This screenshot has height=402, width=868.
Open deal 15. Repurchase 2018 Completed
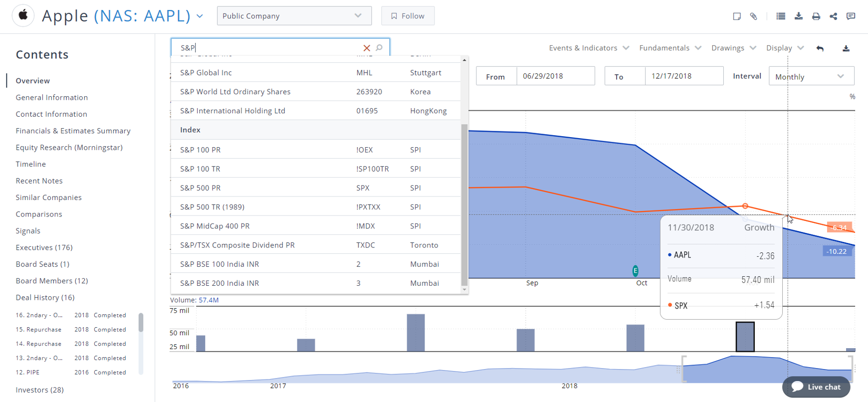pyautogui.click(x=71, y=330)
